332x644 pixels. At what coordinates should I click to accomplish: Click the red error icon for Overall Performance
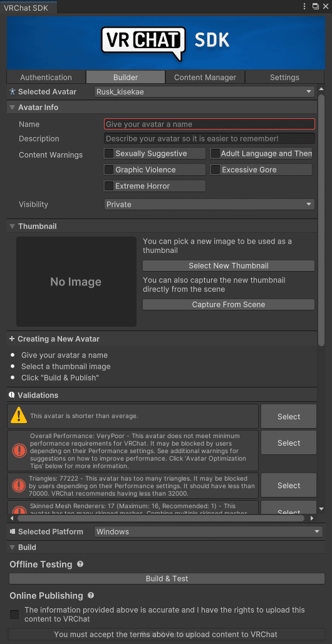click(19, 450)
